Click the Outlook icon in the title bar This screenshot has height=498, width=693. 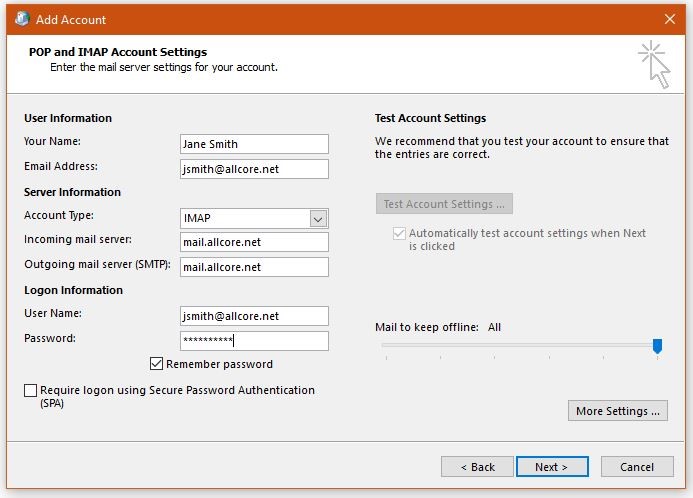coord(21,19)
